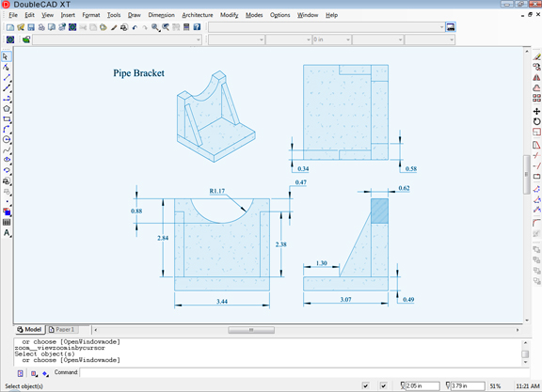Click the Undo arrow icon

point(135,27)
